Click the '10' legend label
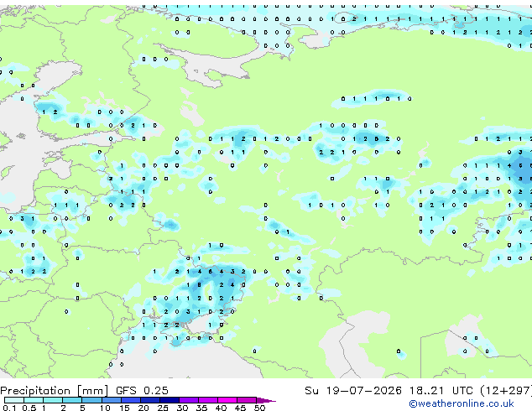 point(105,408)
